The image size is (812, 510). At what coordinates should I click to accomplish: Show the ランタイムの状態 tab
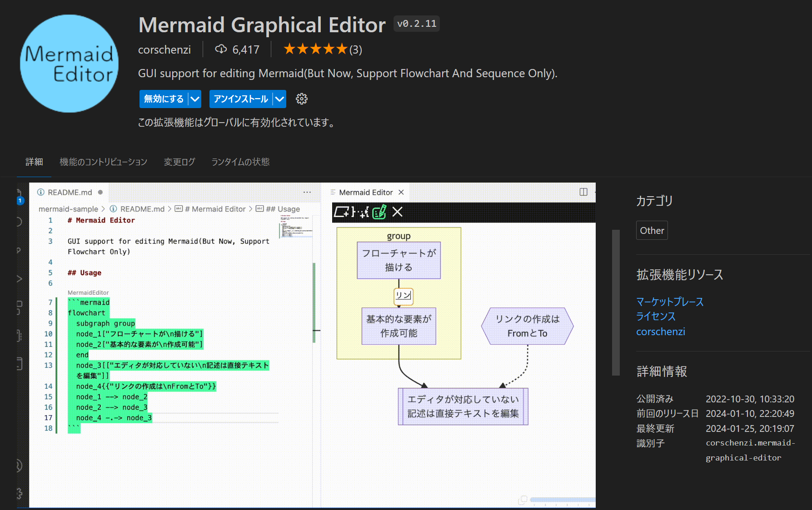[x=240, y=162]
